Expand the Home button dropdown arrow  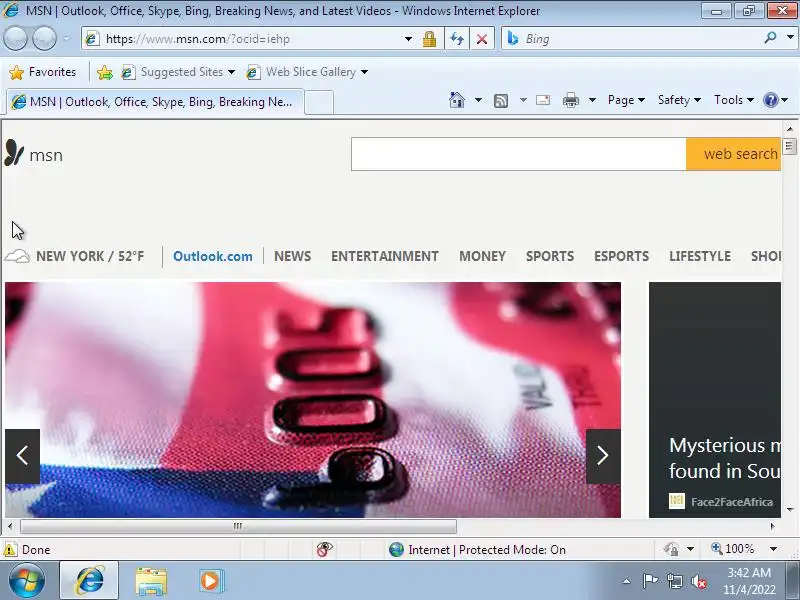click(x=478, y=100)
